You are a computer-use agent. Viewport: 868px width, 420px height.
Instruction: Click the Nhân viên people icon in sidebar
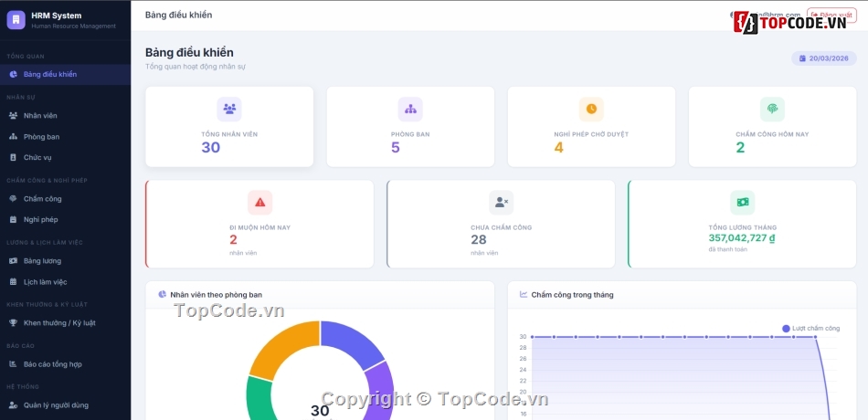pyautogui.click(x=14, y=116)
